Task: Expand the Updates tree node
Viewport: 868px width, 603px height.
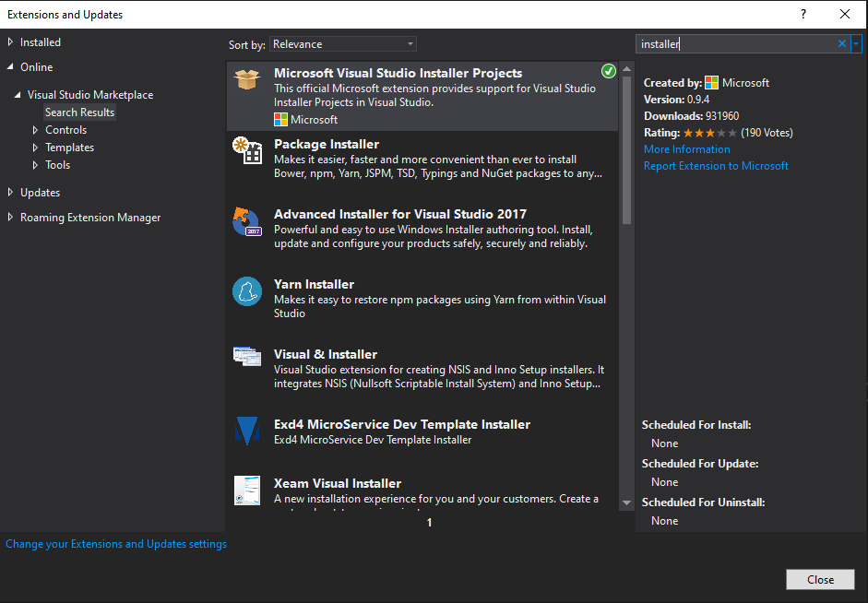Action: coord(10,192)
